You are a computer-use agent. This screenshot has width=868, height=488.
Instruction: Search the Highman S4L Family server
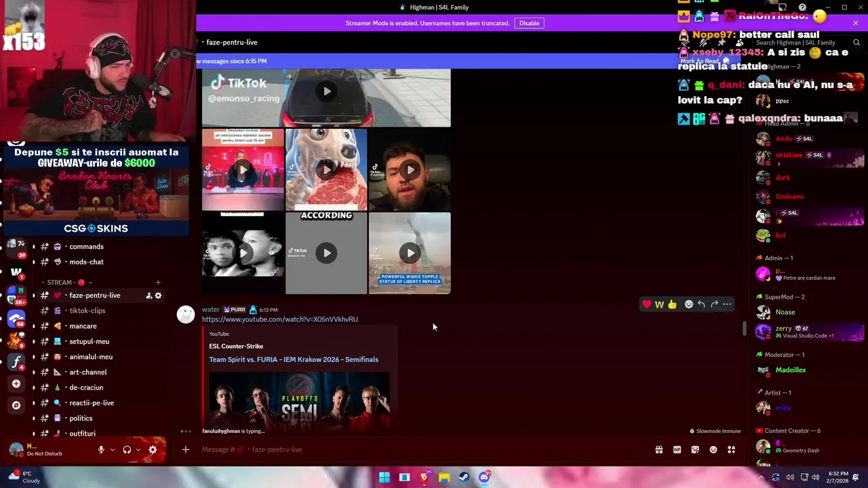click(x=807, y=43)
